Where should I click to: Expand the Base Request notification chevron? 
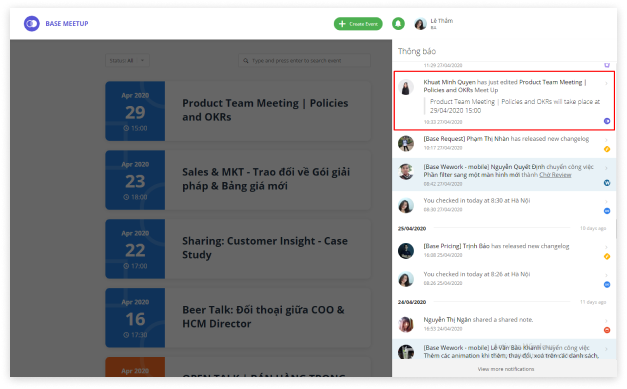pyautogui.click(x=606, y=140)
